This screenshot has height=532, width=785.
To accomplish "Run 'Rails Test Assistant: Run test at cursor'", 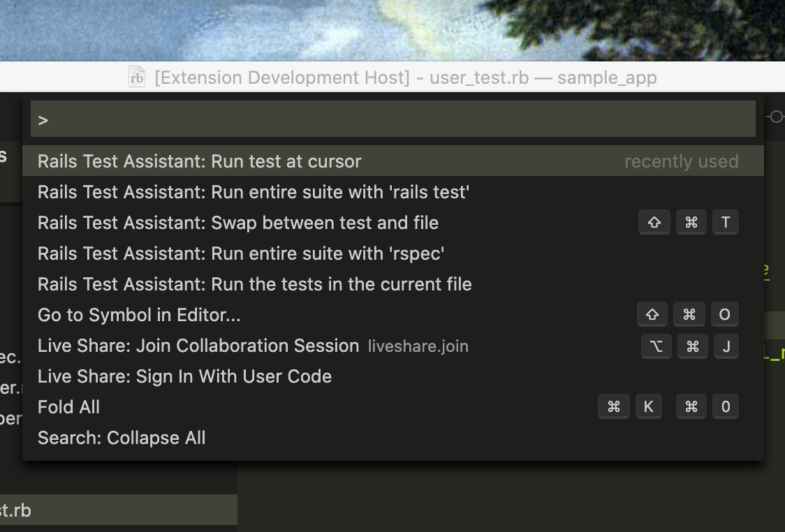I will click(393, 161).
